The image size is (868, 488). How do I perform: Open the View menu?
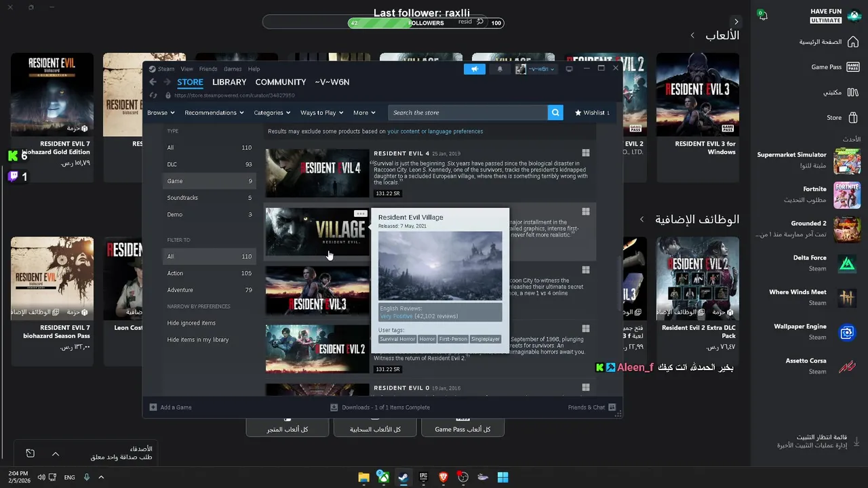coord(186,68)
